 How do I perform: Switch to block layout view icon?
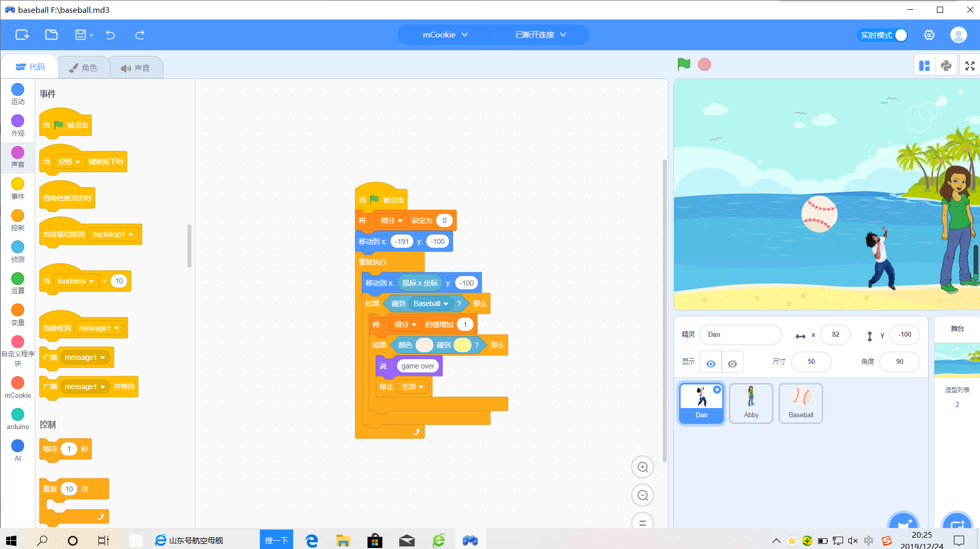pos(925,66)
